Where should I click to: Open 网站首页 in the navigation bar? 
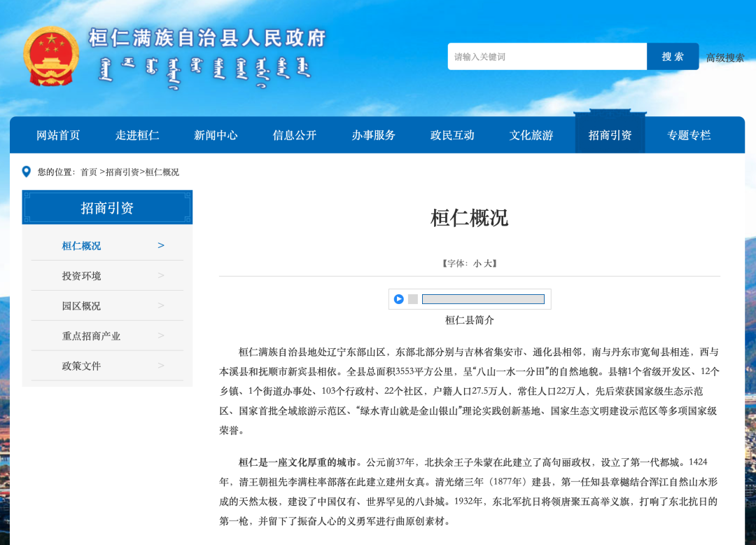click(x=58, y=135)
